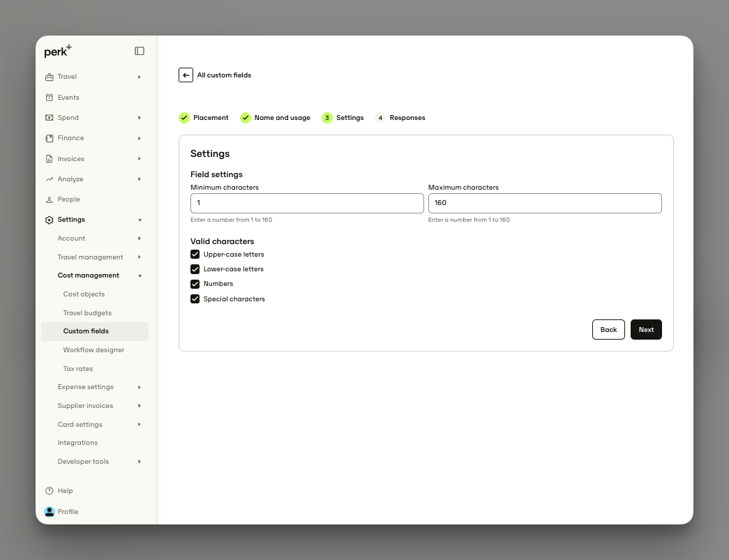729x560 pixels.
Task: Collapse Cost management submenu arrow
Action: 140,276
